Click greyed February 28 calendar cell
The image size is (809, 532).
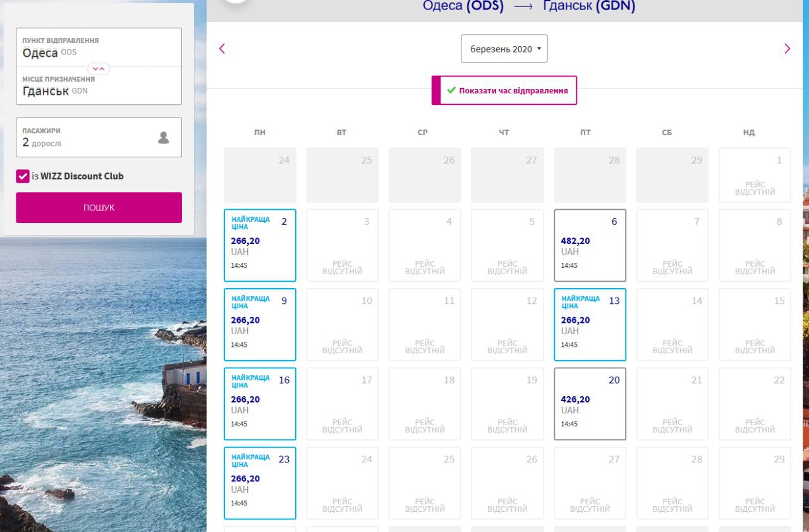pos(590,175)
